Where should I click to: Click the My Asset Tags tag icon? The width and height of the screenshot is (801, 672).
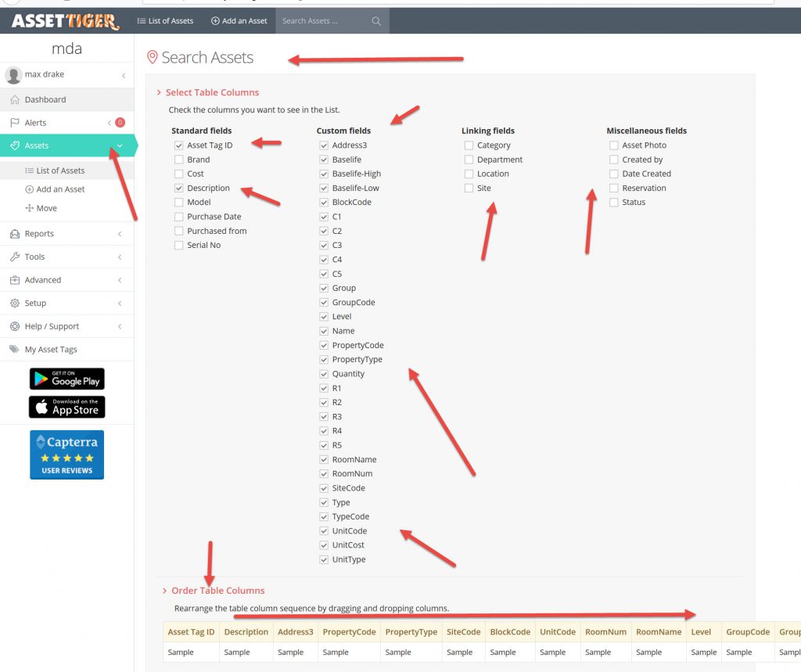pyautogui.click(x=15, y=350)
